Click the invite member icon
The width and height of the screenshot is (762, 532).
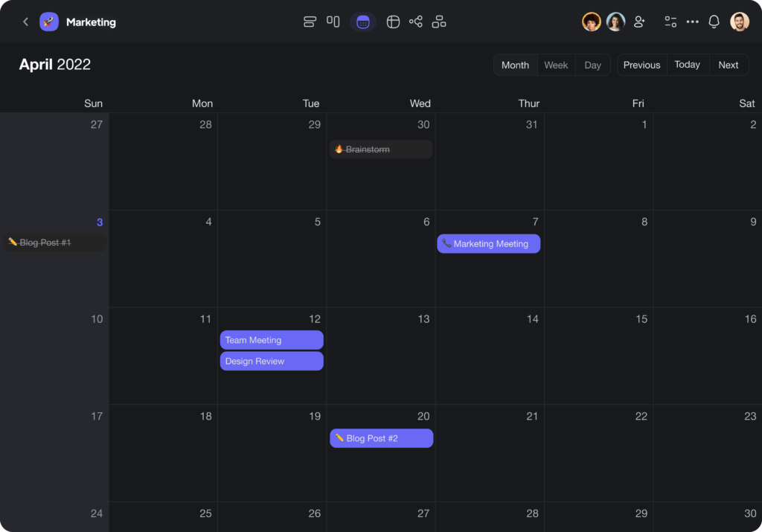[x=639, y=22]
